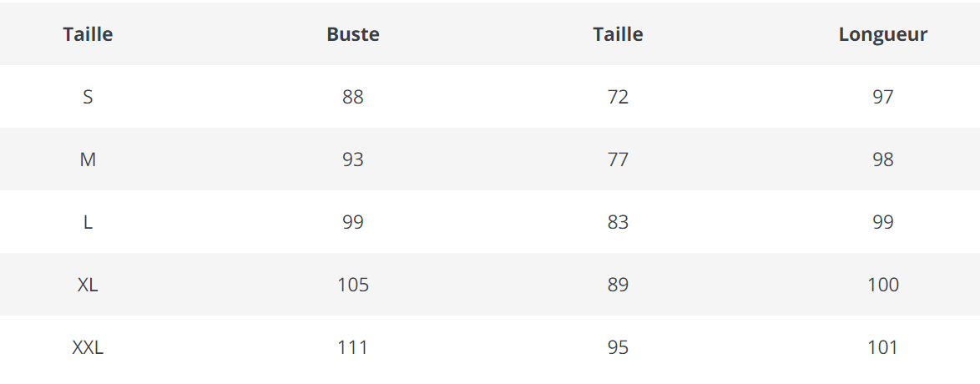
Task: Click the length value 101 for size XXL
Action: pos(882,347)
